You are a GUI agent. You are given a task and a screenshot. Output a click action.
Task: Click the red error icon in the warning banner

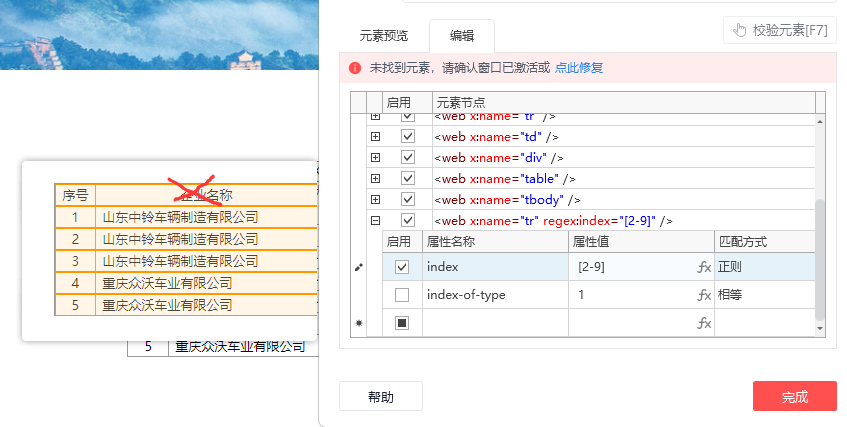click(x=355, y=68)
